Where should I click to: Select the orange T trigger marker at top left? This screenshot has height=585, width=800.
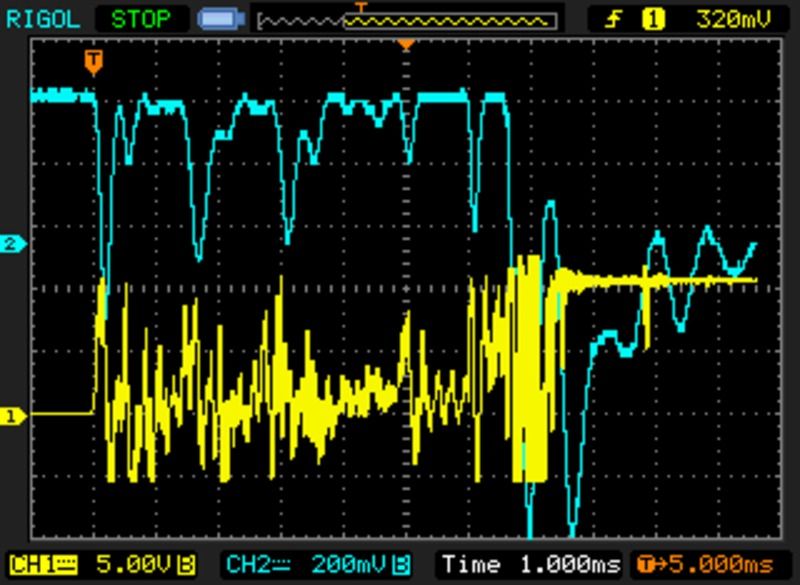tap(93, 61)
